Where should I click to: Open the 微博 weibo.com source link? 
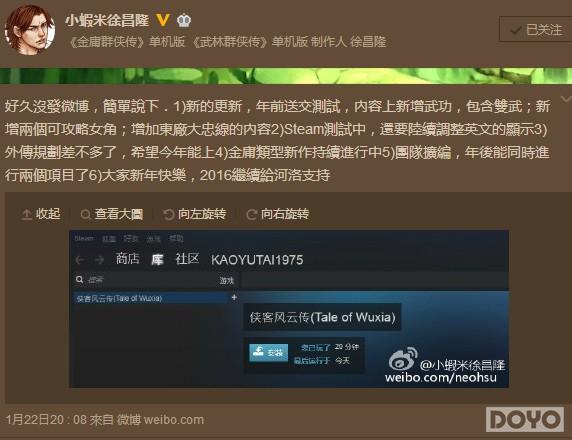pos(160,420)
